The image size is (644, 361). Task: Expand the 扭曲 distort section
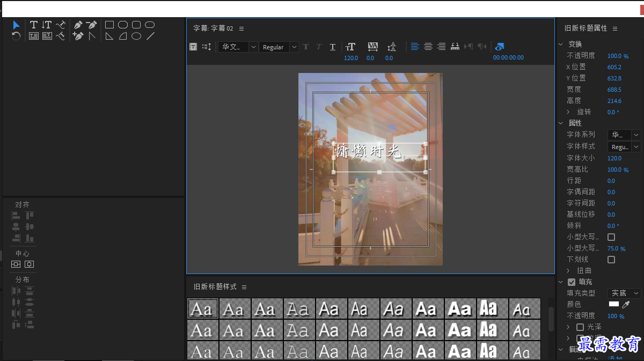pyautogui.click(x=569, y=271)
